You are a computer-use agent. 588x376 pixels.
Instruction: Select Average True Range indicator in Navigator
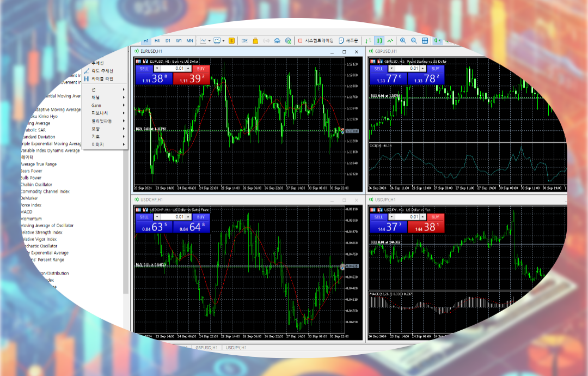(x=39, y=165)
